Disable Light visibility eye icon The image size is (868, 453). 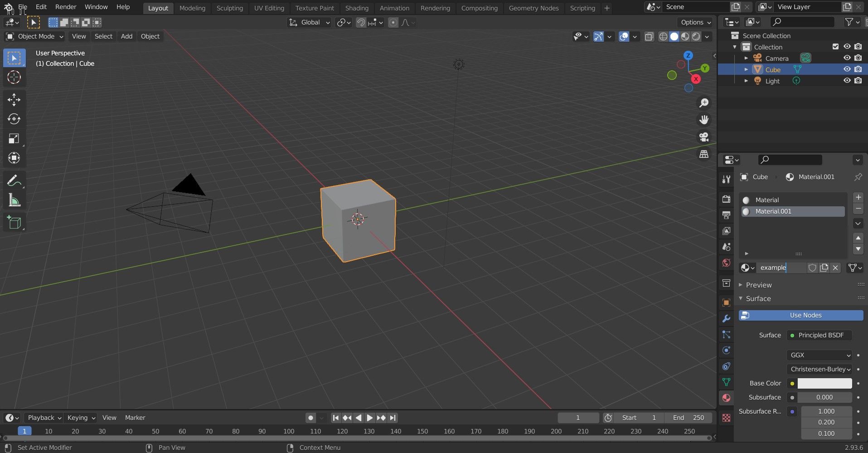pos(847,81)
